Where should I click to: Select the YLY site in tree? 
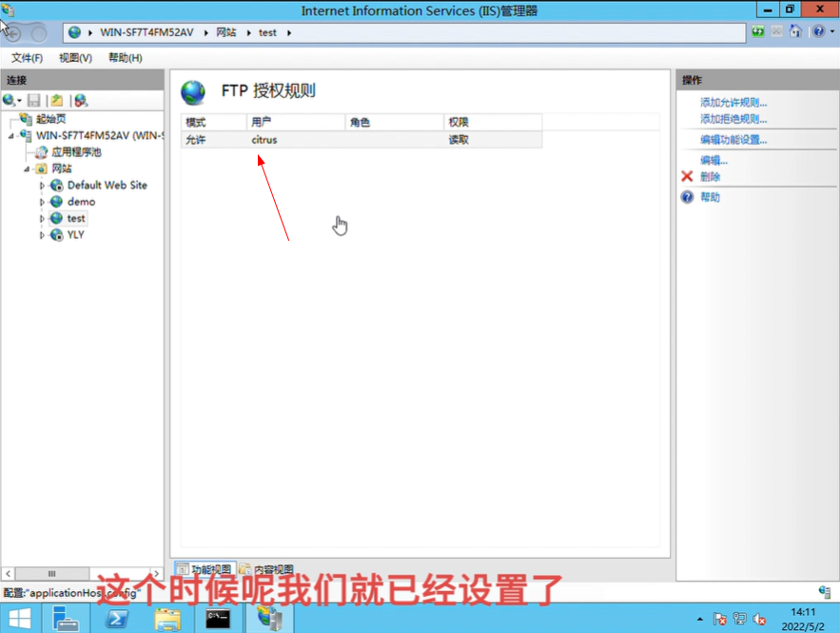(75, 235)
